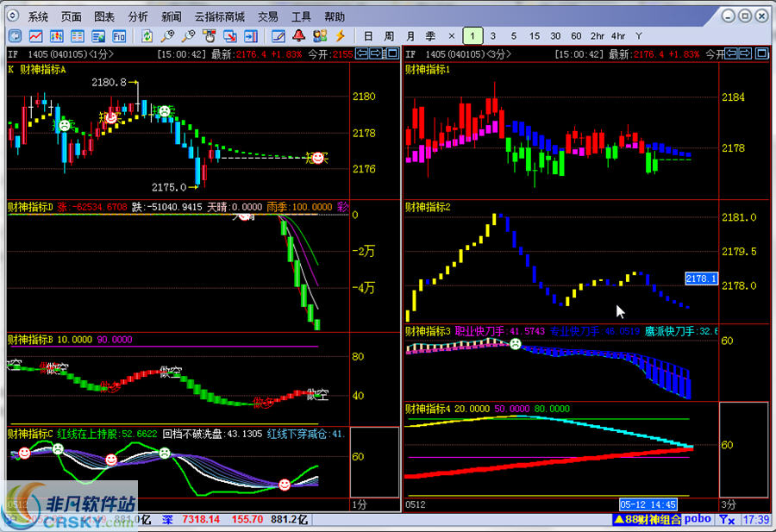Click the red alarm bell icon
This screenshot has height=532, width=776.
coord(298,35)
